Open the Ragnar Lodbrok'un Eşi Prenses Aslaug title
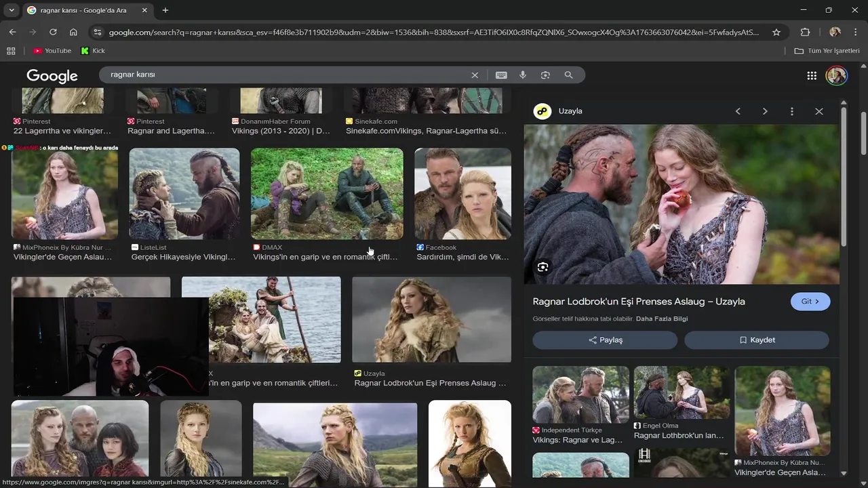This screenshot has height=488, width=868. (639, 302)
